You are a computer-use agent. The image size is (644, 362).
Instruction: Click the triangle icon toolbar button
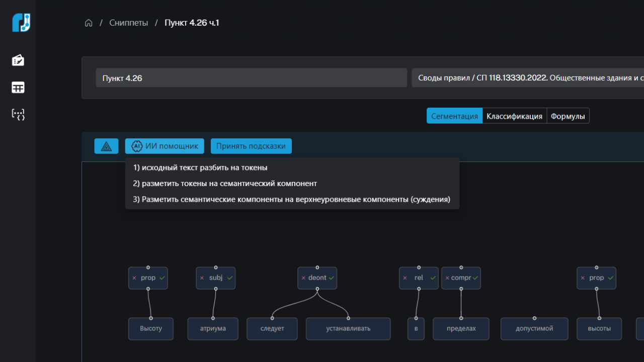point(106,146)
